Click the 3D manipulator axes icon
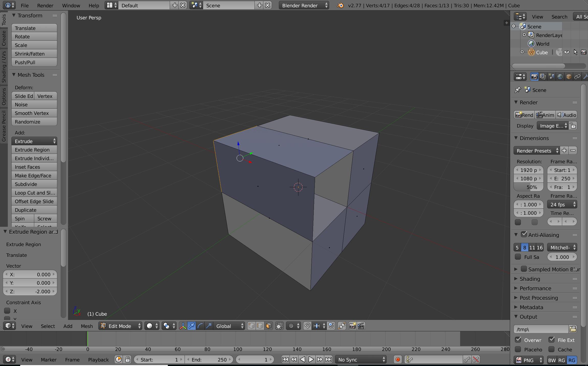This screenshot has width=588, height=366. click(x=183, y=326)
